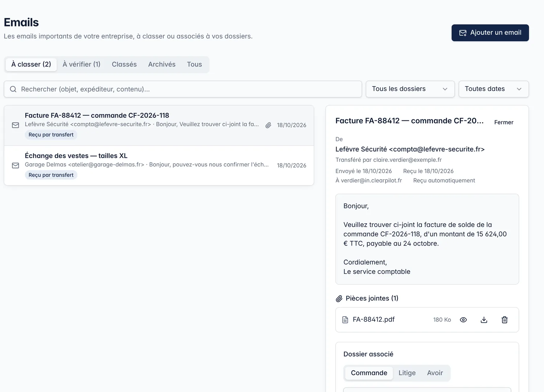Click the Reçu automatiquement label
This screenshot has height=392, width=544.
(x=444, y=181)
